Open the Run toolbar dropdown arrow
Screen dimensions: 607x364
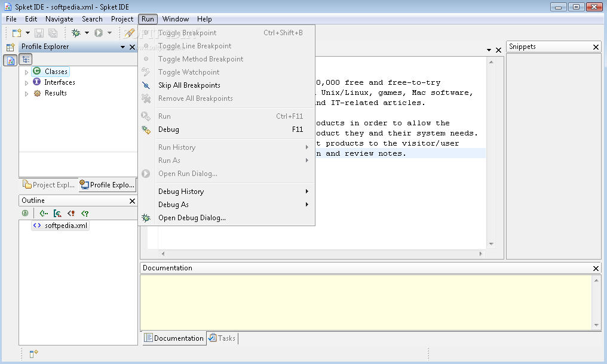[x=109, y=33]
